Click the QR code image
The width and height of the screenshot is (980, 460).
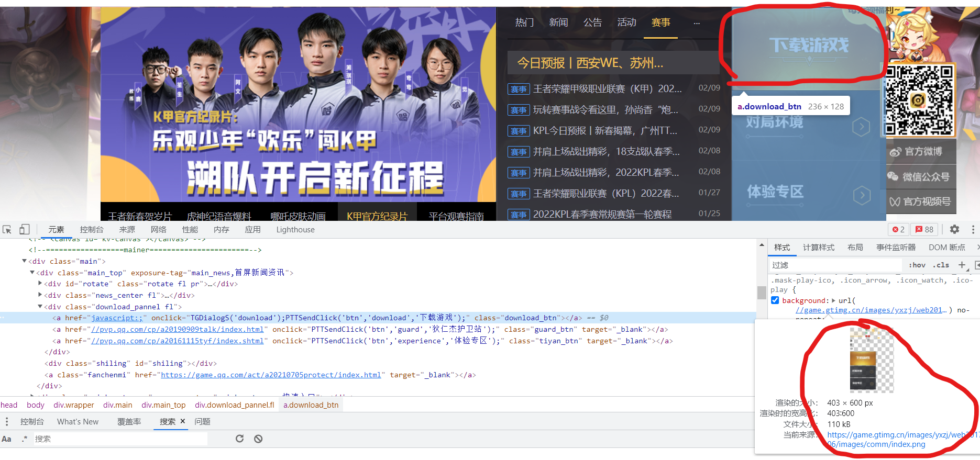(919, 99)
